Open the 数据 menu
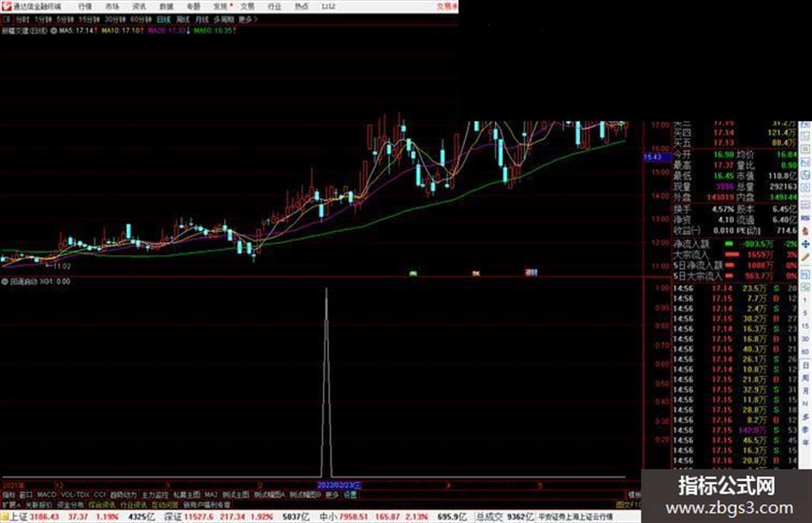 click(166, 6)
